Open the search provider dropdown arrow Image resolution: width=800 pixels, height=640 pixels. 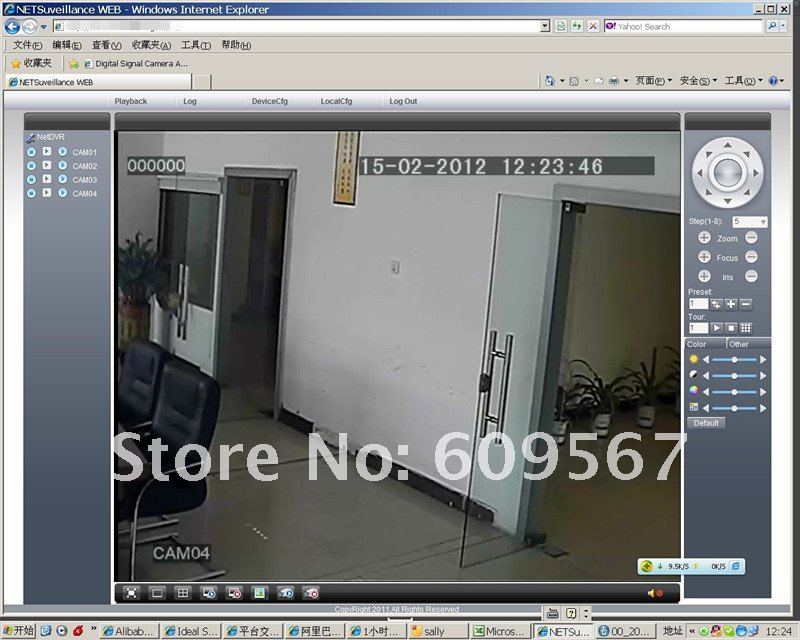783,26
